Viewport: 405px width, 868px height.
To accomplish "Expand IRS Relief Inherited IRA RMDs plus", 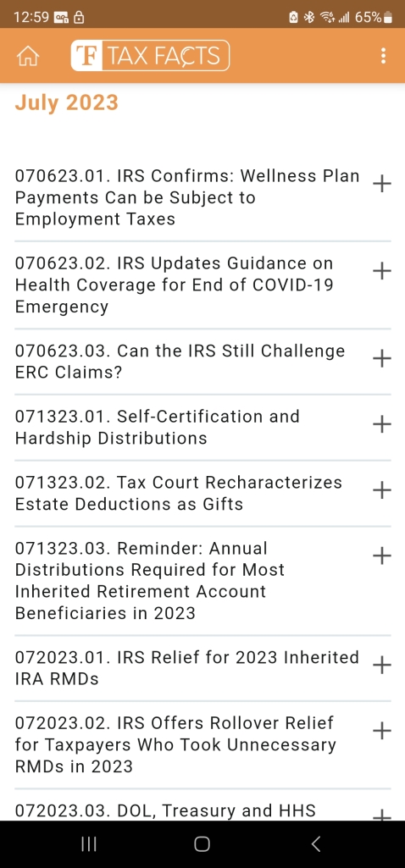I will (x=382, y=666).
